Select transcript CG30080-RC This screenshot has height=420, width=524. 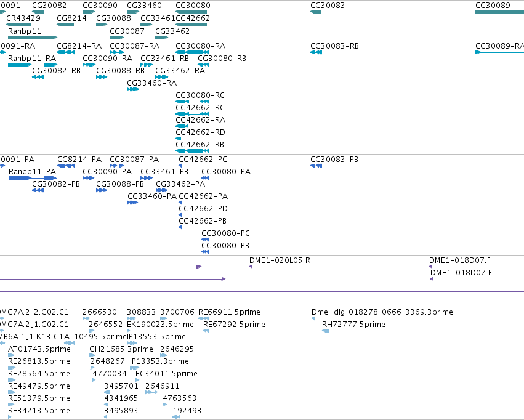coord(200,95)
